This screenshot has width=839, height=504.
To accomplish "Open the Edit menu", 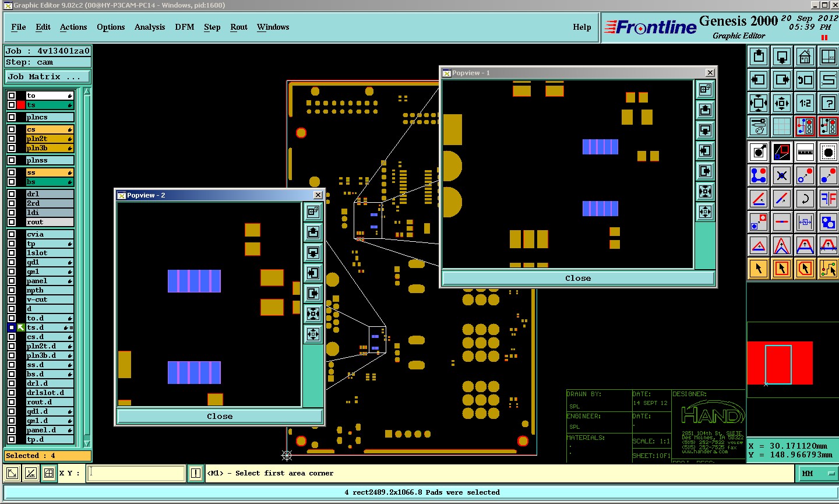I will tap(43, 27).
